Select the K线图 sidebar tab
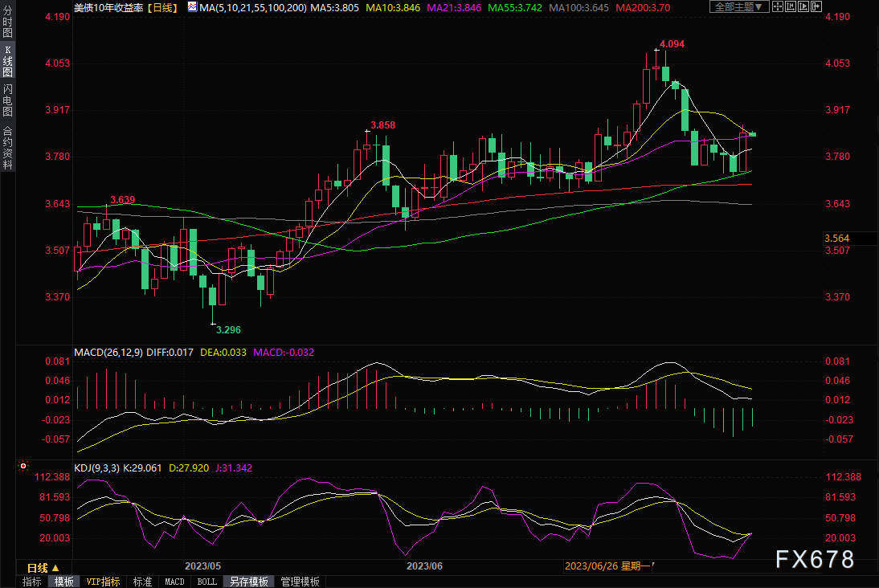879x588 pixels. coord(8,60)
